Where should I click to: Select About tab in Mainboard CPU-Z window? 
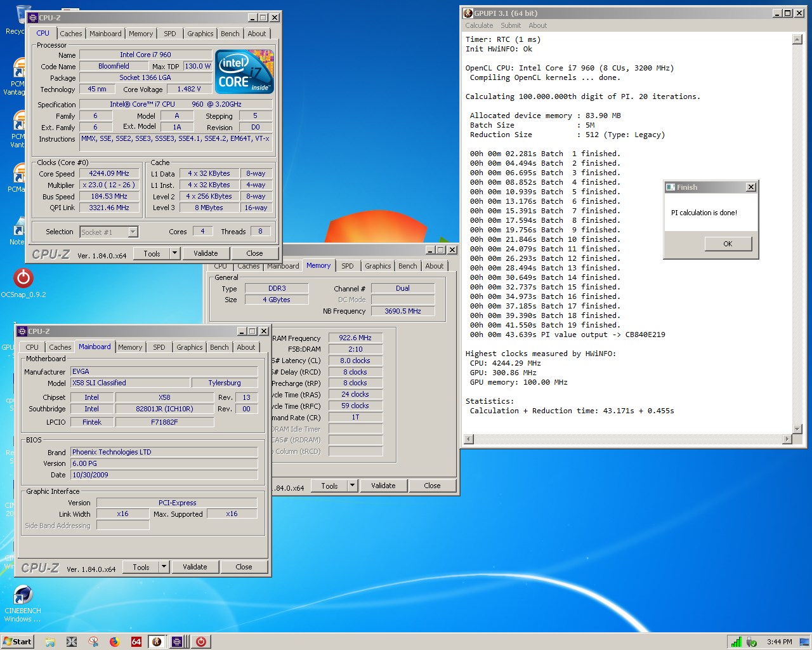point(246,347)
